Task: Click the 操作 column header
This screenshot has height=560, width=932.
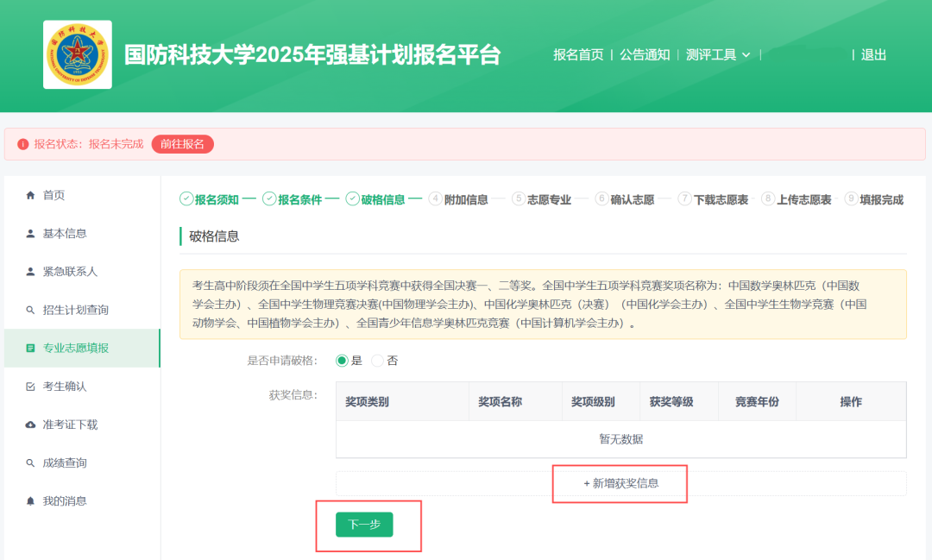Action: tap(851, 402)
